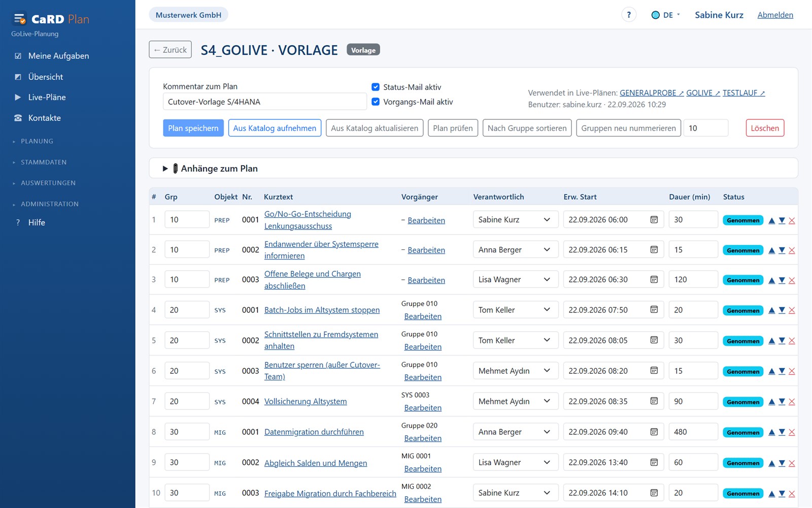Disable the Status-Mail aktiv checkbox
Viewport: 812px width, 508px height.
point(376,87)
